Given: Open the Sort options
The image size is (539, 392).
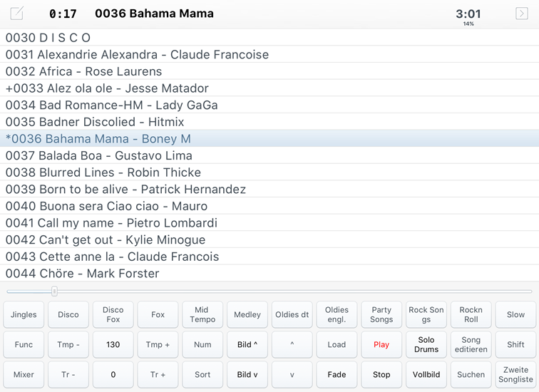Looking at the screenshot, I should [202, 374].
